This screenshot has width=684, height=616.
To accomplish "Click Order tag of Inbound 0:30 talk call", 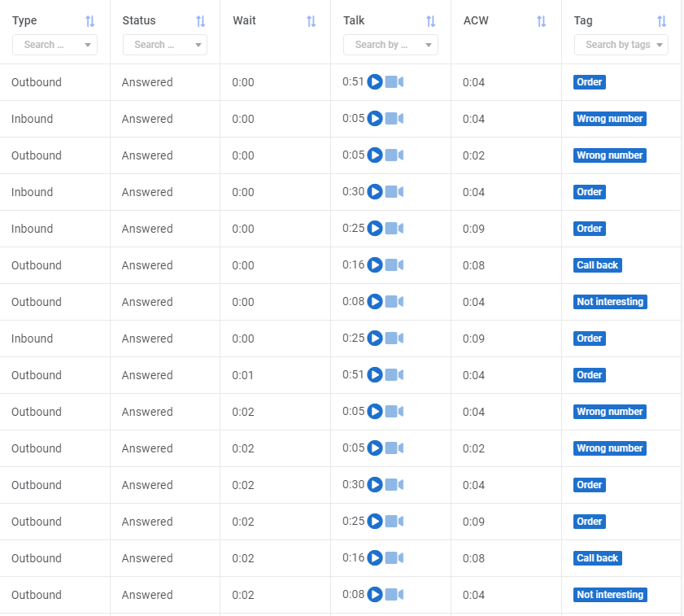I will 590,192.
